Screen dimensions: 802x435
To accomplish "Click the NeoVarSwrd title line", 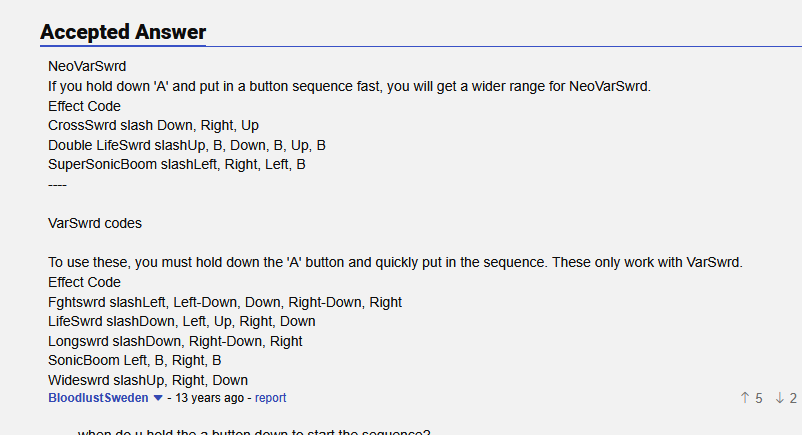I will [86, 66].
